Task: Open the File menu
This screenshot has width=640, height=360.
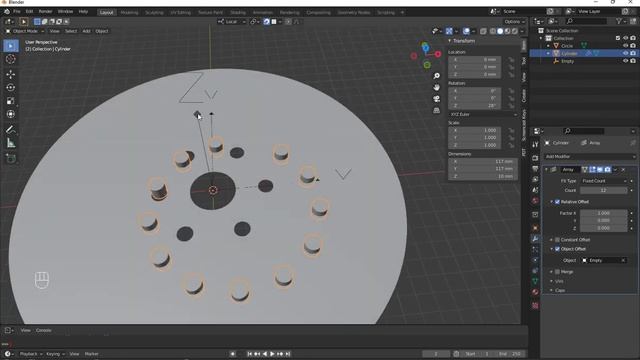Action: 17,11
